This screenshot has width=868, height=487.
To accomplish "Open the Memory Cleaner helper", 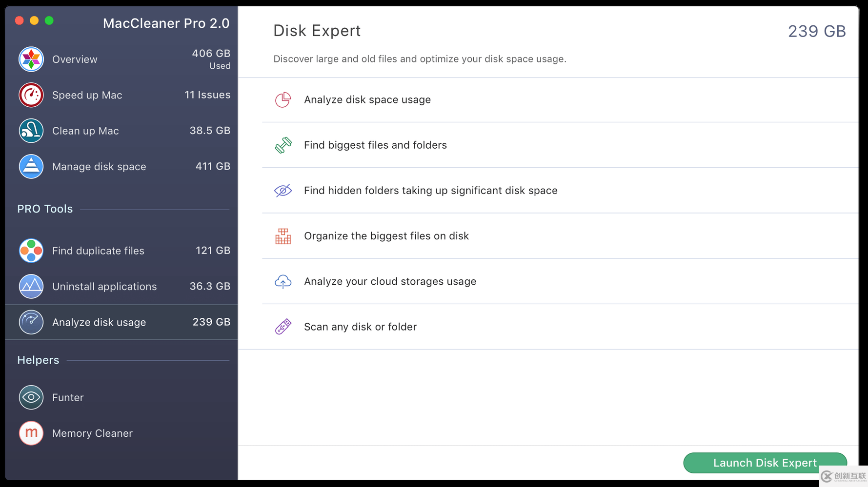I will [x=121, y=433].
